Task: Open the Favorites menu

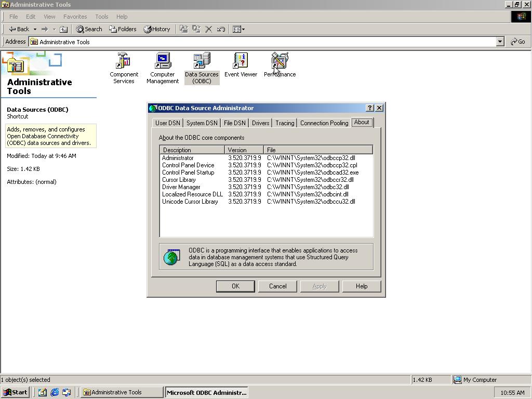Action: tap(75, 17)
